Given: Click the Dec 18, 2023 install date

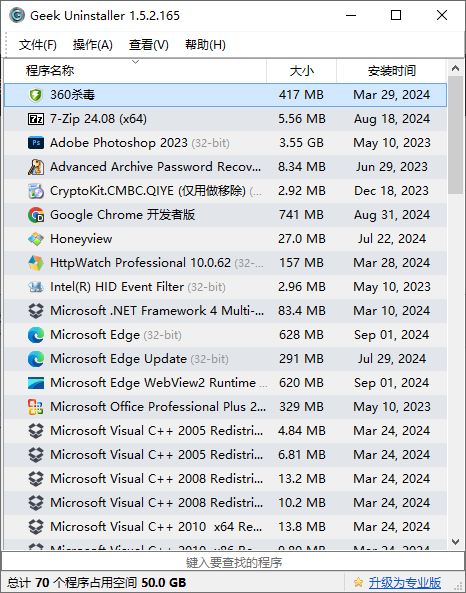Looking at the screenshot, I should 392,191.
